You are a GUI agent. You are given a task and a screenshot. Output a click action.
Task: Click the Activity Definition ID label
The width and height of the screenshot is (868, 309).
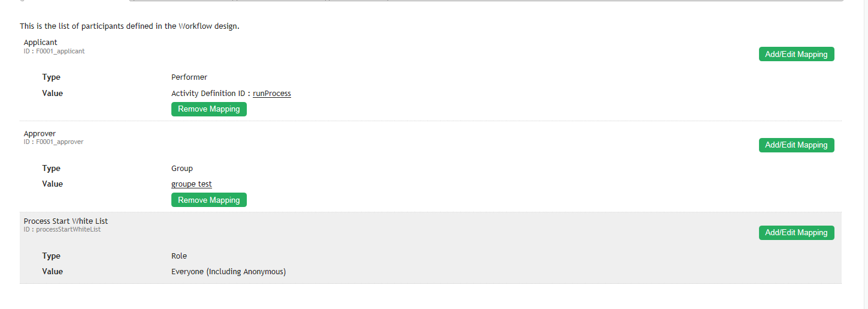(x=210, y=94)
